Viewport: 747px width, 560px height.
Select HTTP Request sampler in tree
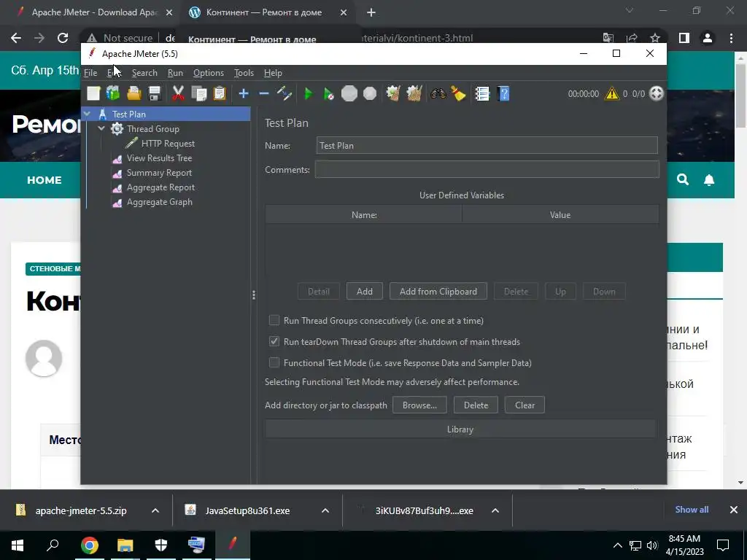click(168, 144)
